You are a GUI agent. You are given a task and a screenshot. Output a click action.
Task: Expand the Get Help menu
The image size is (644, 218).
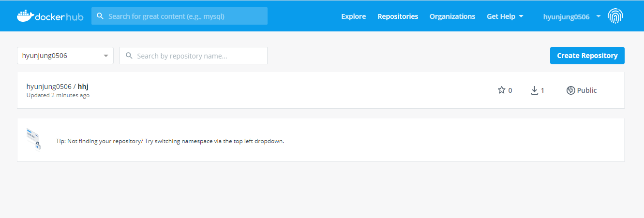pyautogui.click(x=505, y=16)
